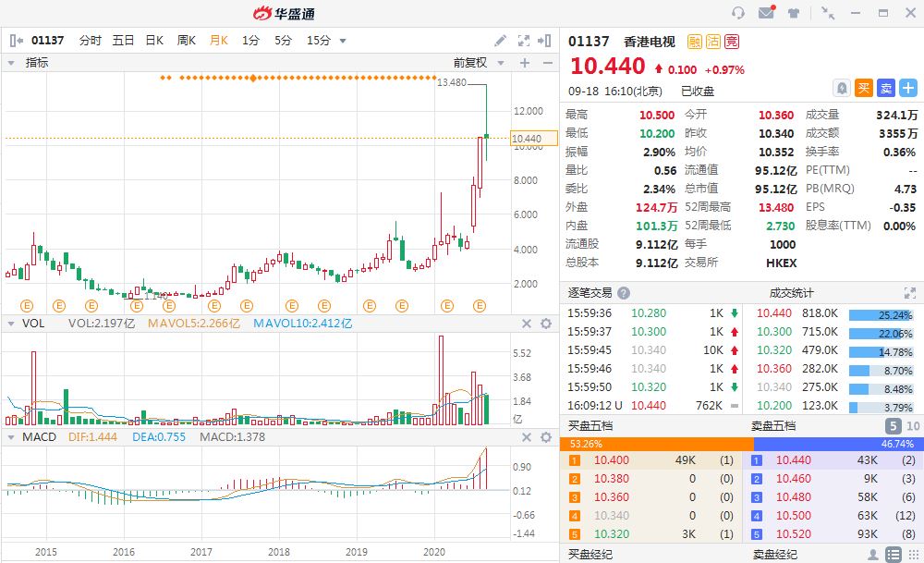
Task: Switch broker grid view icon
Action: click(914, 555)
